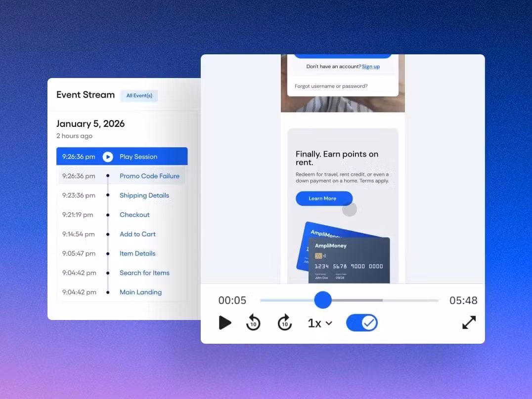Skip forward 10 seconds in replay
The image size is (532, 399).
(x=285, y=323)
